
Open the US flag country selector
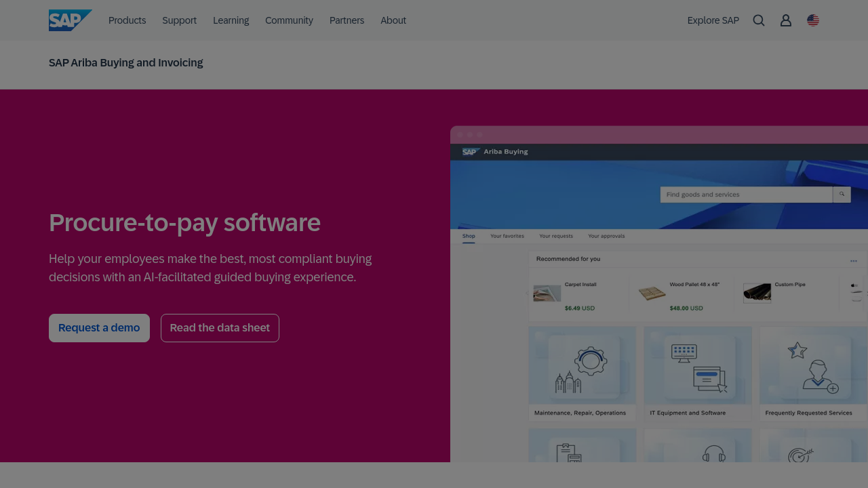click(x=813, y=20)
